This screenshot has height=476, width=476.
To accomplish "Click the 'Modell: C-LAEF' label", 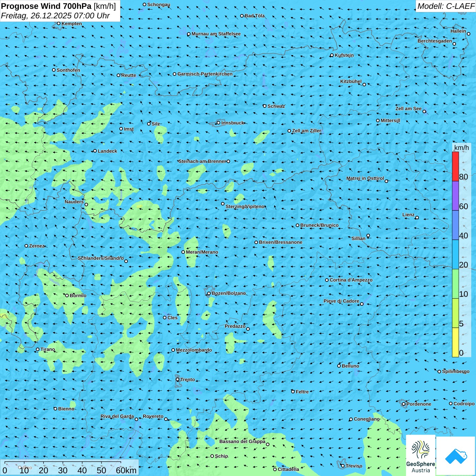I will [445, 6].
